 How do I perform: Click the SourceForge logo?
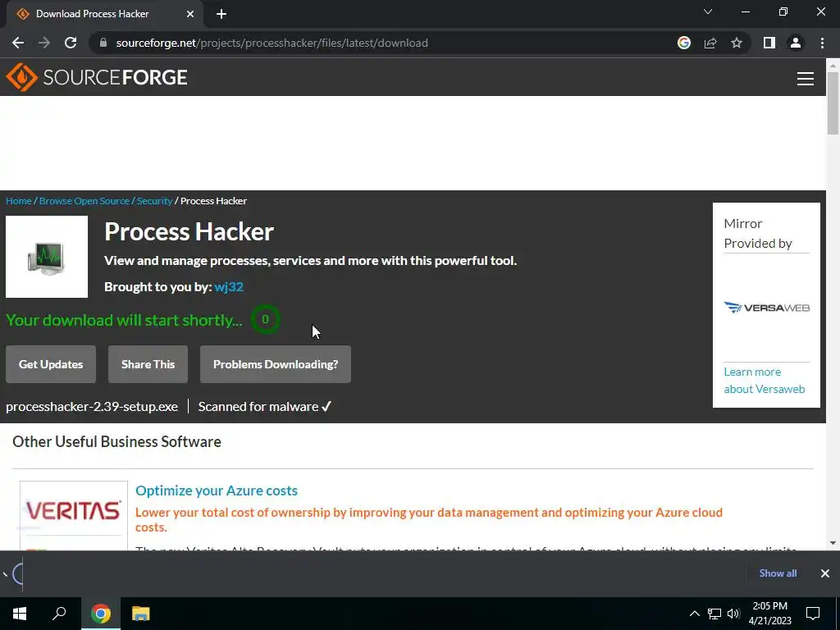[97, 77]
